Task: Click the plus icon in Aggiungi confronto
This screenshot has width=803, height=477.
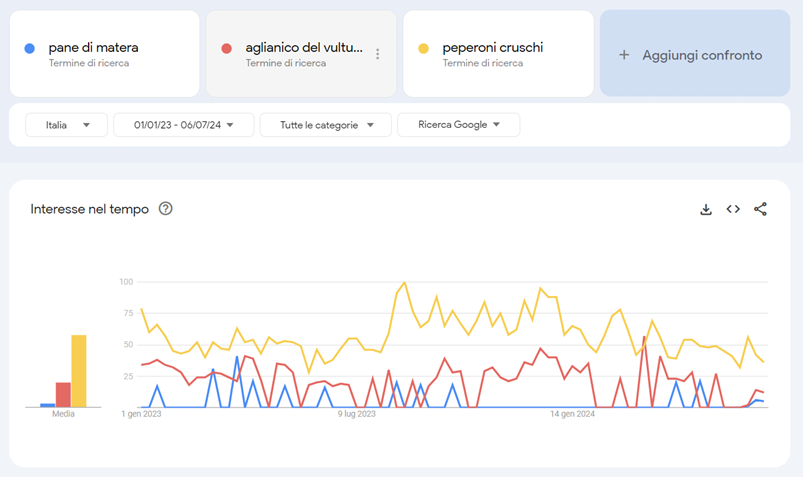Action: pos(624,55)
